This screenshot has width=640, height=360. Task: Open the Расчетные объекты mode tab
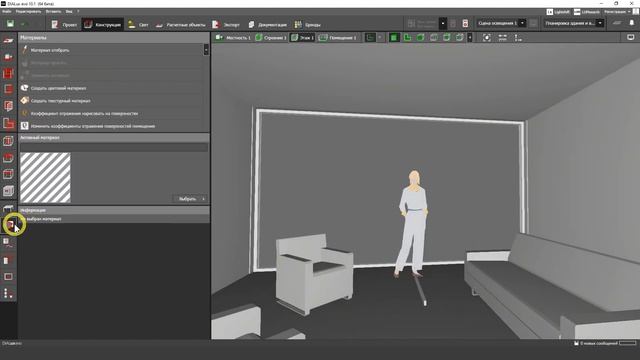pos(180,24)
